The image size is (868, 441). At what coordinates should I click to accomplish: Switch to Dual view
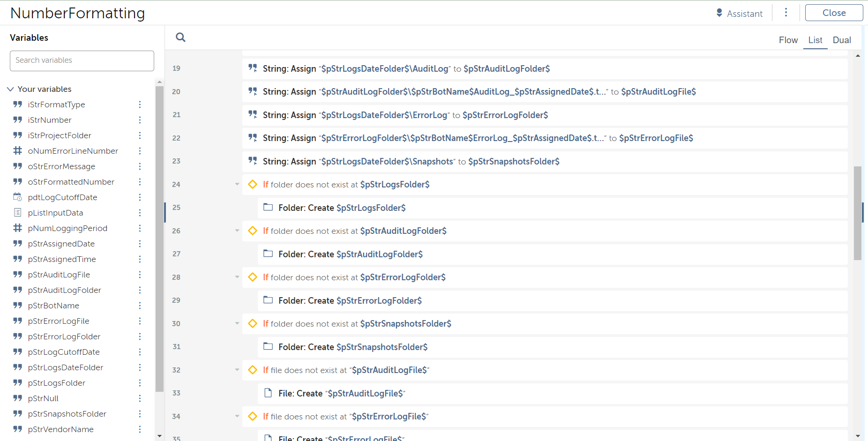pos(841,40)
